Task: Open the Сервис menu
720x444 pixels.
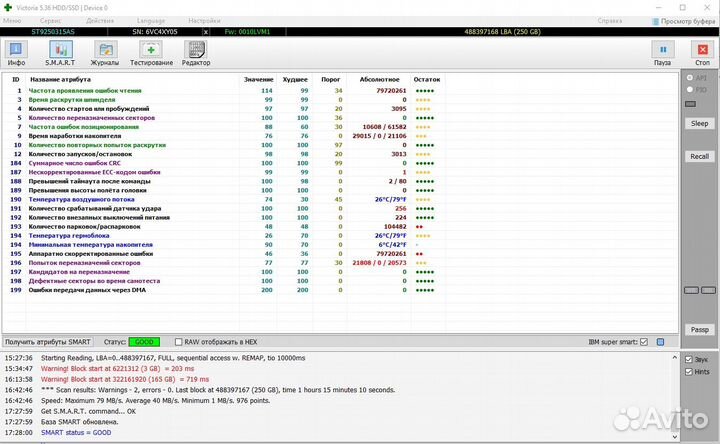Action: coord(49,20)
